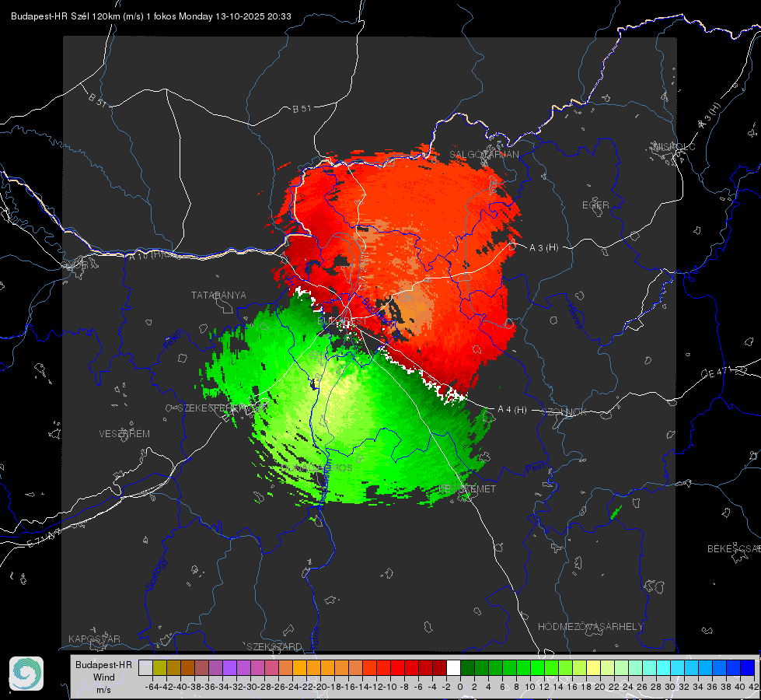
Task: Click the radar title with date 13-10-2025 20:33
Action: 151,16
